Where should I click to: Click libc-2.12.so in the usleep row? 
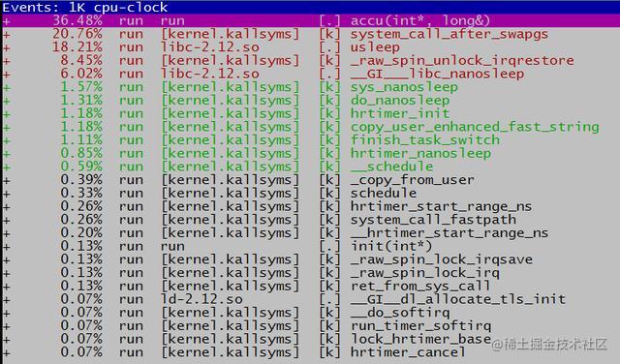(210, 47)
